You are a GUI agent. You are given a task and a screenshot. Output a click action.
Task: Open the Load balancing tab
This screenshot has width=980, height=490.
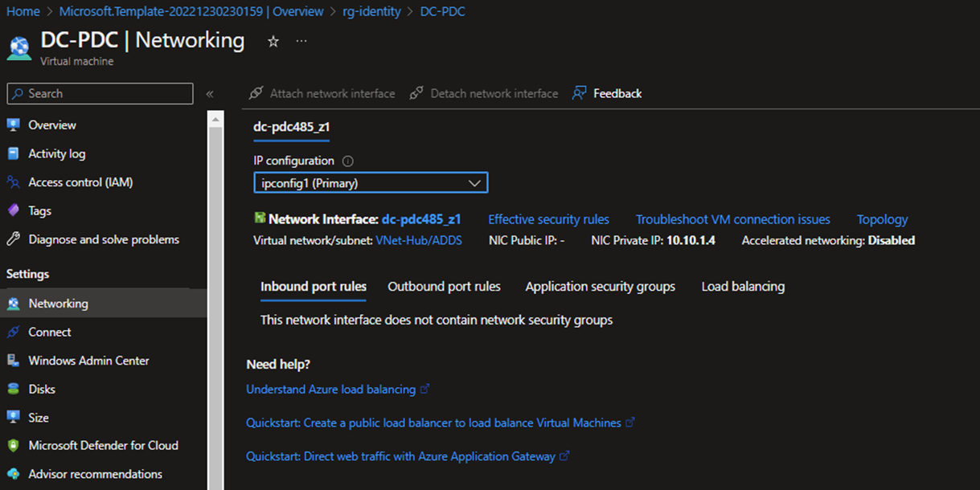click(x=743, y=287)
